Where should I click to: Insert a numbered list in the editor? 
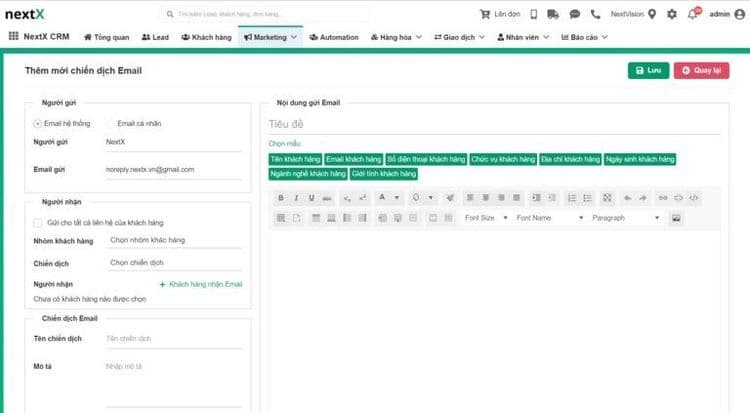(x=572, y=198)
